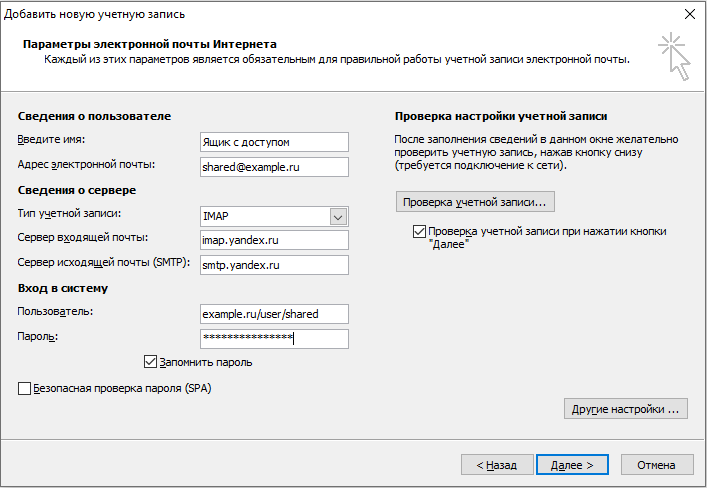Focus the masked password field

273,339
